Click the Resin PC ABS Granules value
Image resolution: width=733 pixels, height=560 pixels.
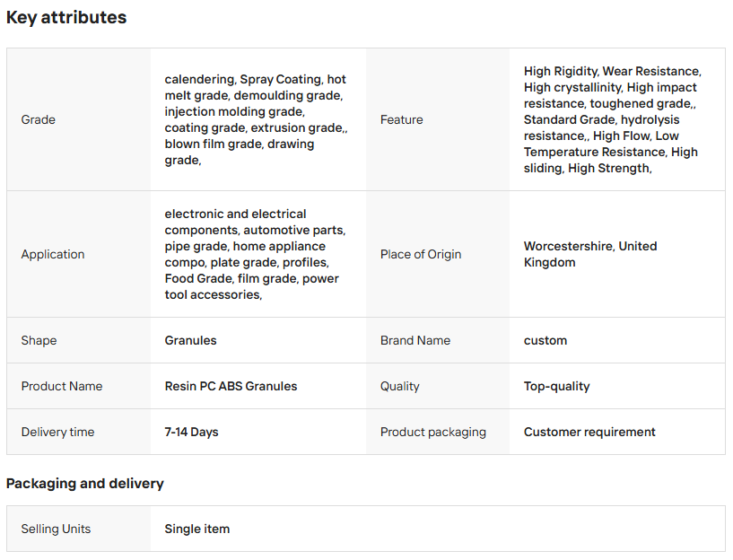coord(231,386)
